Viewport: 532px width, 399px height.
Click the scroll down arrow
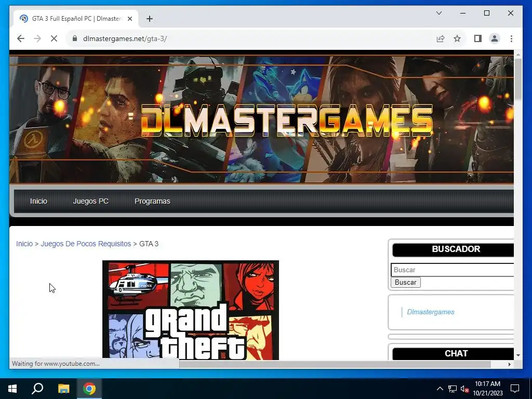(x=518, y=355)
